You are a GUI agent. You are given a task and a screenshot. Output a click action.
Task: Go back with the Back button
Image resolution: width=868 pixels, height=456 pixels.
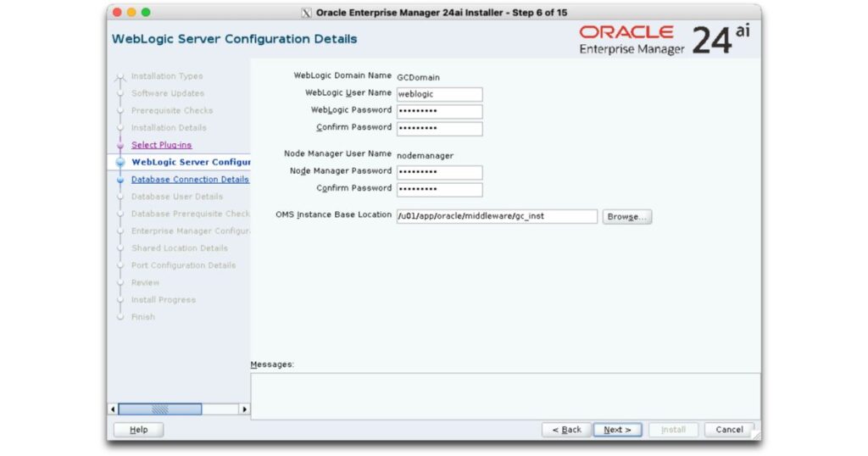566,430
